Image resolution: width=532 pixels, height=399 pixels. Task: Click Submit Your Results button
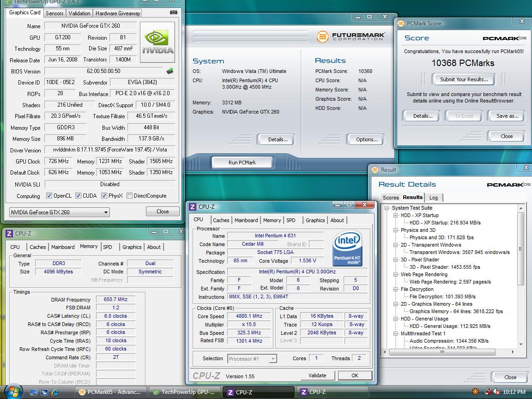pos(464,80)
